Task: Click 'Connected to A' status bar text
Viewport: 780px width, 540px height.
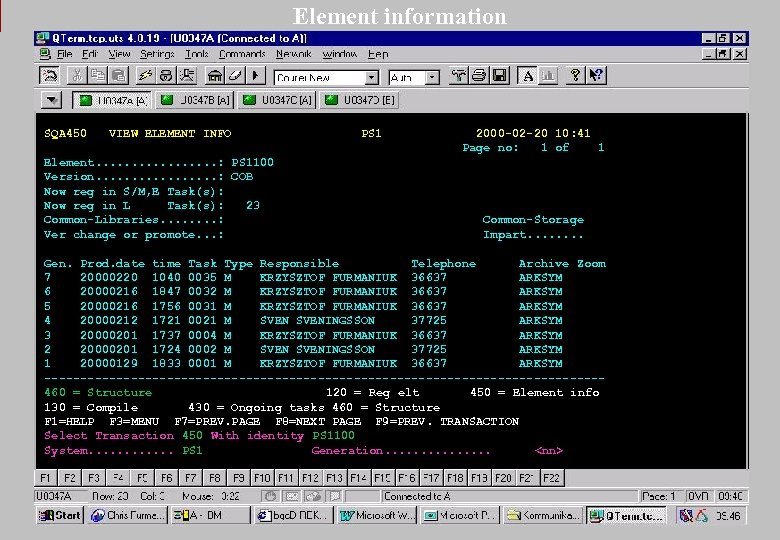Action: coord(417,496)
